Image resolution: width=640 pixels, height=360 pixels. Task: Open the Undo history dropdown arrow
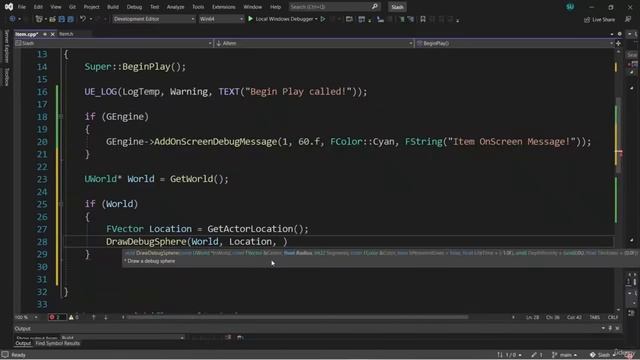coord(90,19)
